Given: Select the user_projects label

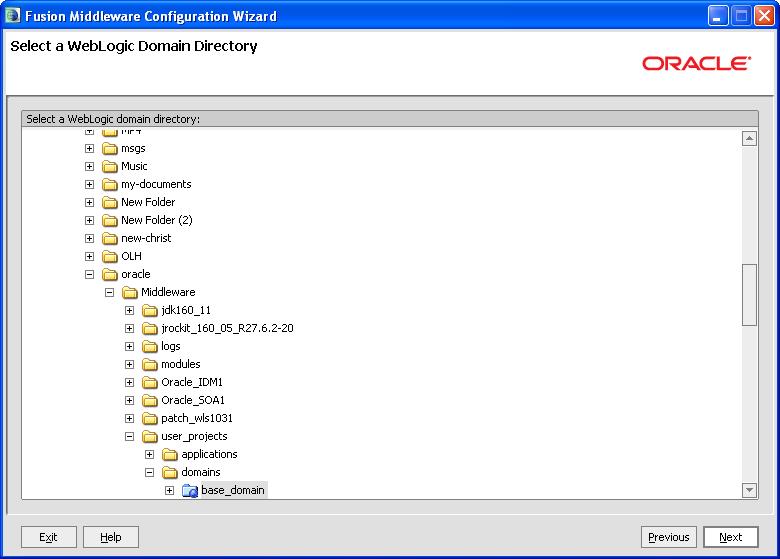Looking at the screenshot, I should tap(195, 437).
